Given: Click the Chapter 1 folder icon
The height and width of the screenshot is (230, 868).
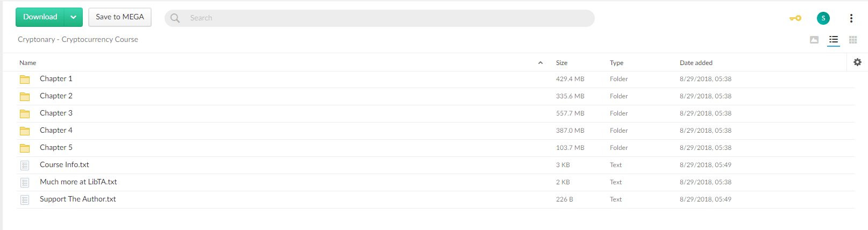Looking at the screenshot, I should [25, 80].
